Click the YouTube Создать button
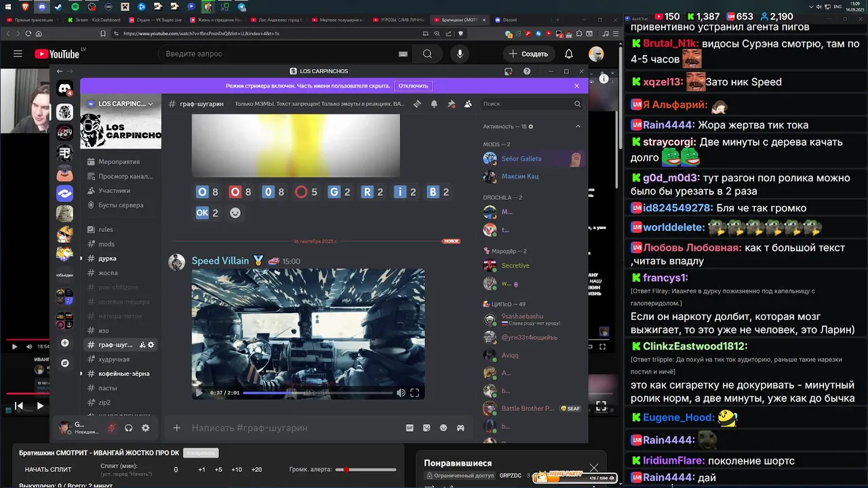The image size is (868, 488). tap(529, 54)
